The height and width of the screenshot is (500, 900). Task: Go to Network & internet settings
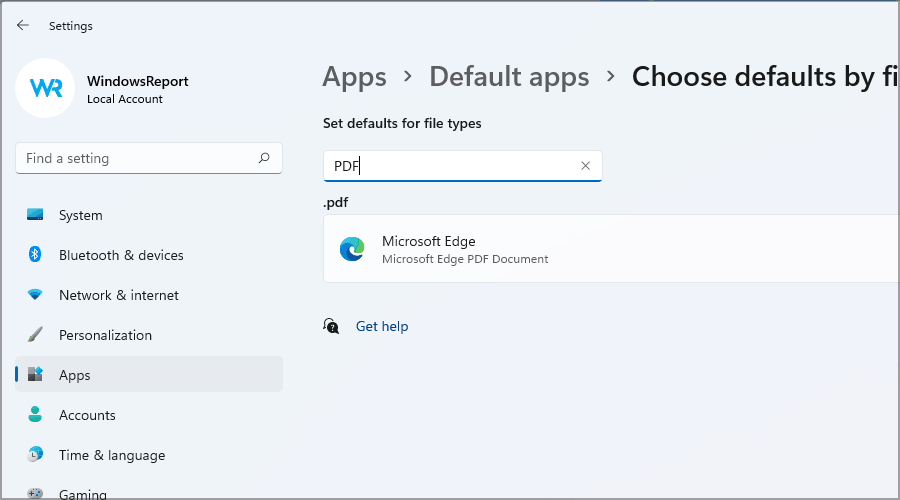coord(149,295)
